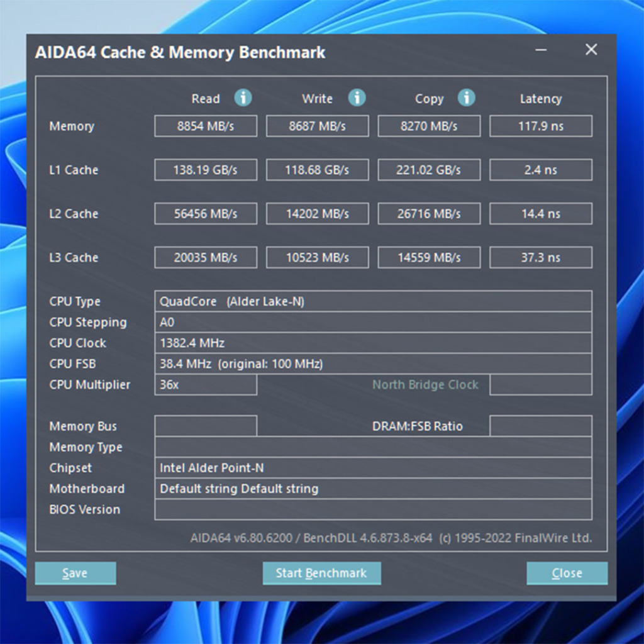Image resolution: width=644 pixels, height=644 pixels.
Task: Click the empty North Bridge Clock field
Action: [541, 385]
